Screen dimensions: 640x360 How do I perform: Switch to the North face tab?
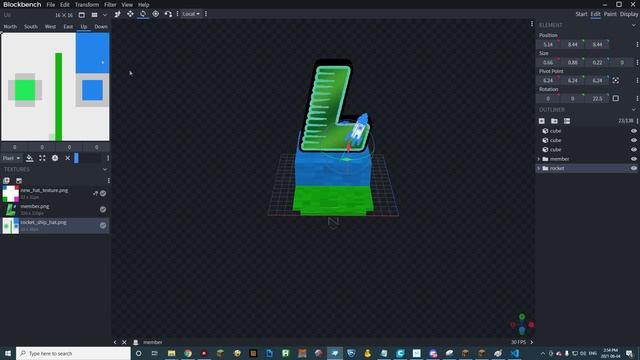(x=10, y=27)
